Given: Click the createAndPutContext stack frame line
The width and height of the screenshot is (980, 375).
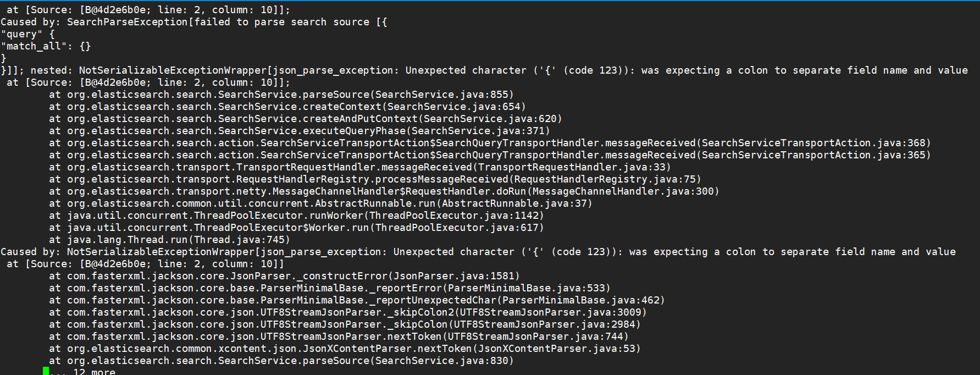Looking at the screenshot, I should click(x=305, y=119).
